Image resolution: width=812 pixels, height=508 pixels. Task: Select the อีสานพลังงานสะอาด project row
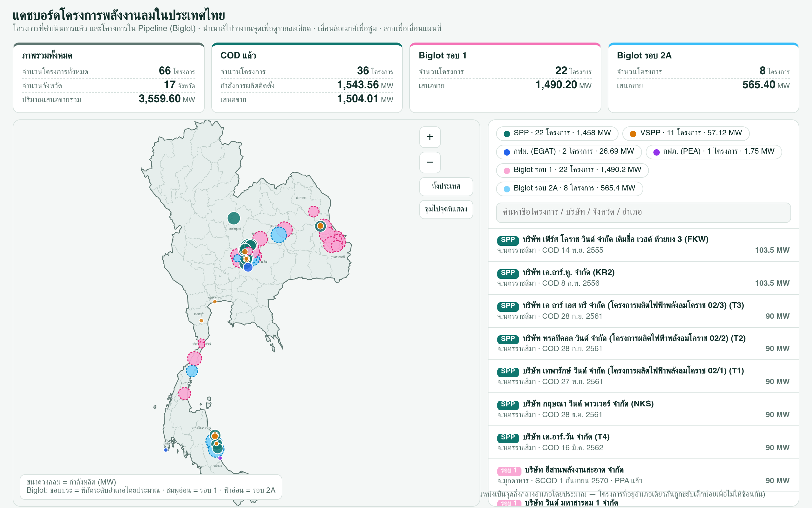click(x=643, y=475)
